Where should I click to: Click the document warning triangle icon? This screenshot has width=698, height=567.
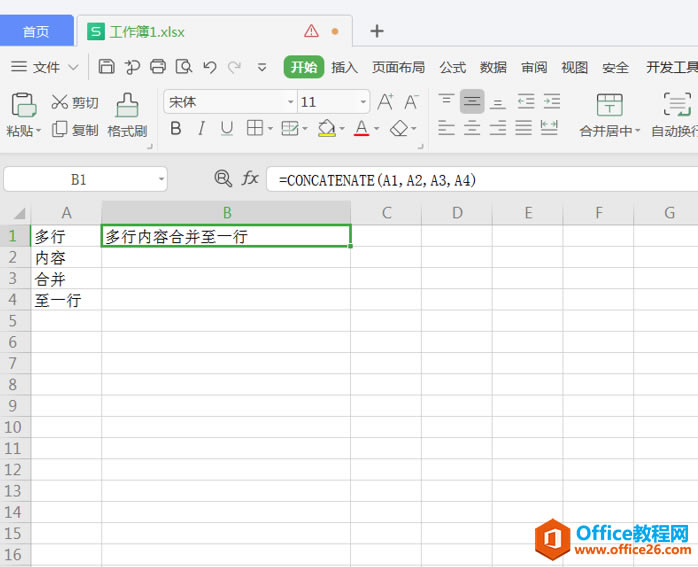point(311,31)
